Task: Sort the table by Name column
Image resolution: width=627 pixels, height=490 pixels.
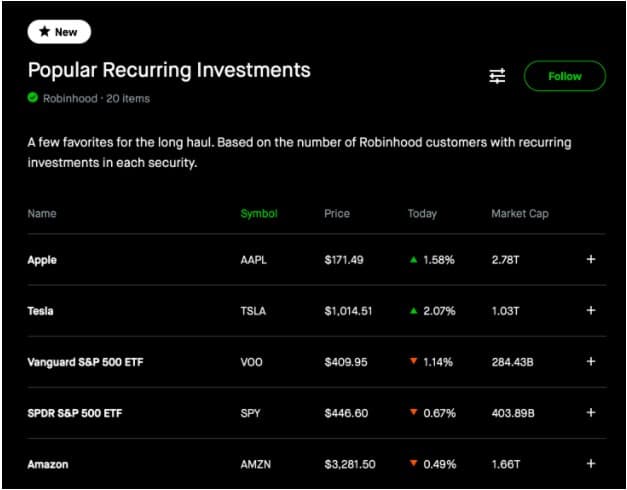Action: 42,213
